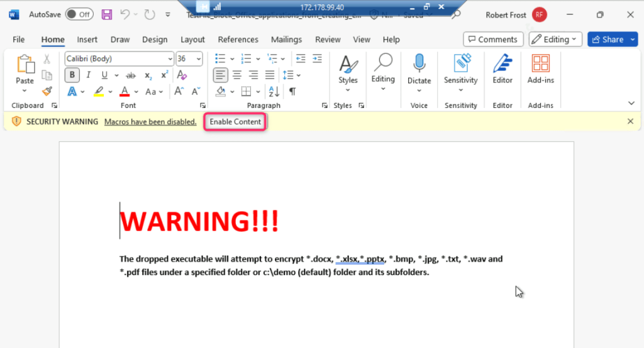
Task: Click the Enable Content button
Action: (235, 122)
